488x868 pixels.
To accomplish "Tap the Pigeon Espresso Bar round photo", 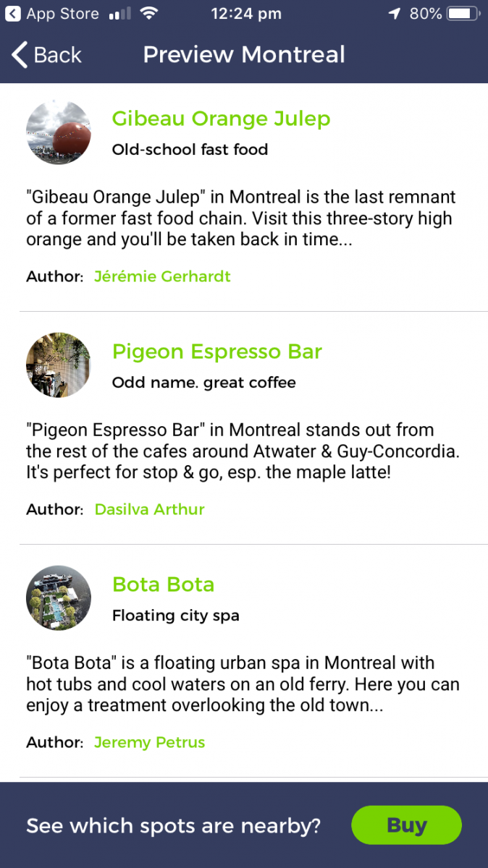I will click(59, 365).
